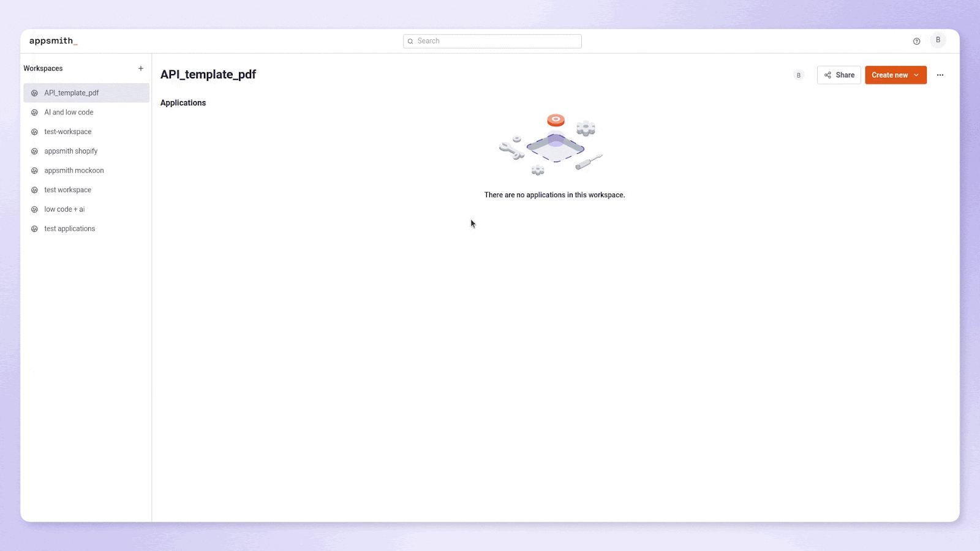This screenshot has height=551, width=980.
Task: Click the empty-state illustration graphic
Action: coord(554,144)
